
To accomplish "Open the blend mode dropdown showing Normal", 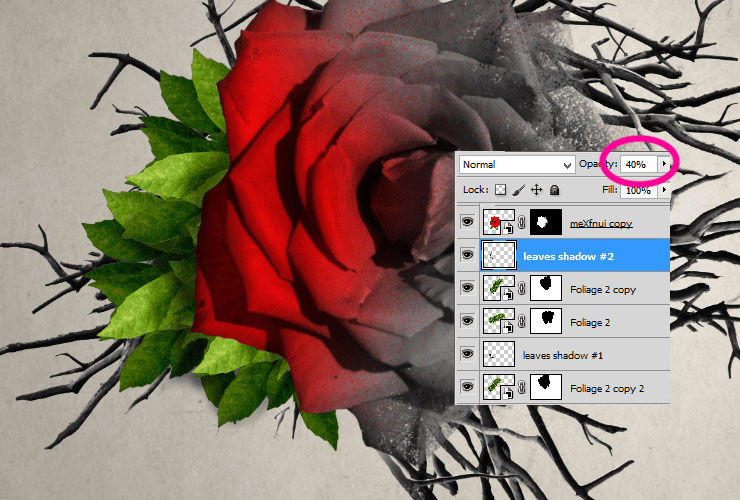I will (517, 164).
